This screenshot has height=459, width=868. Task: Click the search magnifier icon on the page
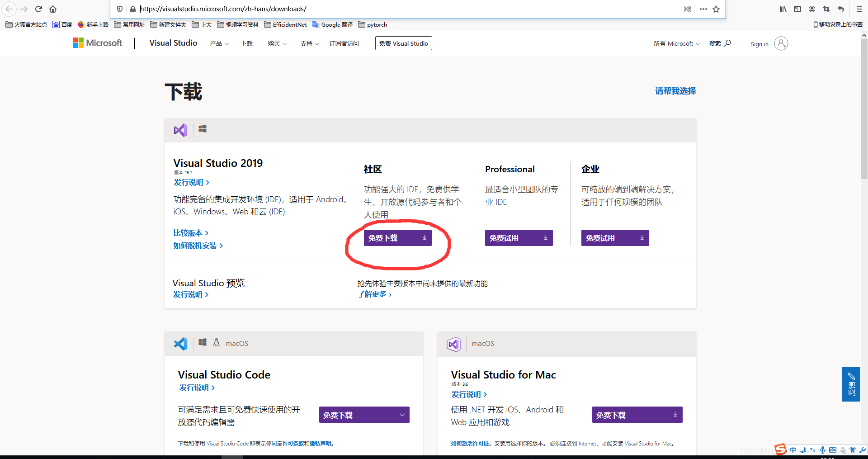[x=727, y=43]
